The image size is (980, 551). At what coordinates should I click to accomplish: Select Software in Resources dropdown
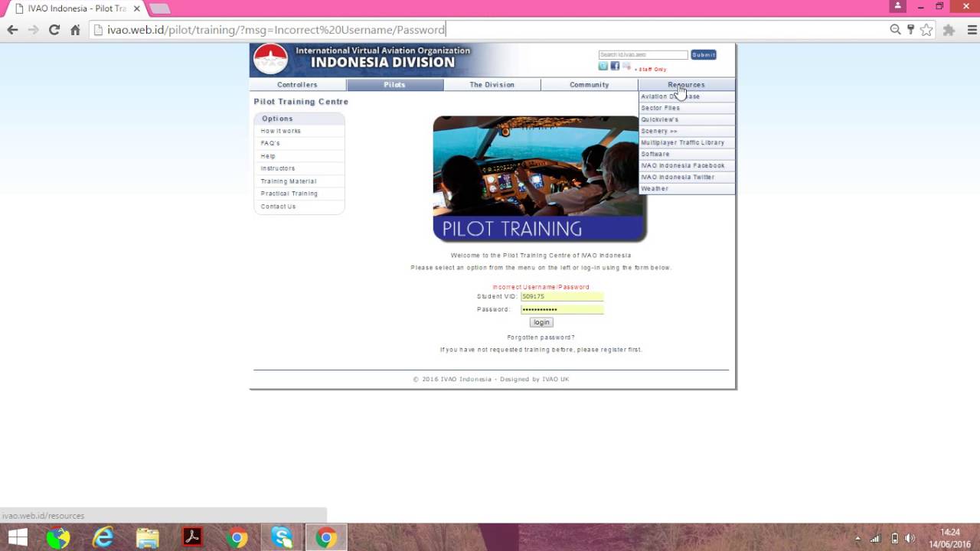pyautogui.click(x=687, y=154)
